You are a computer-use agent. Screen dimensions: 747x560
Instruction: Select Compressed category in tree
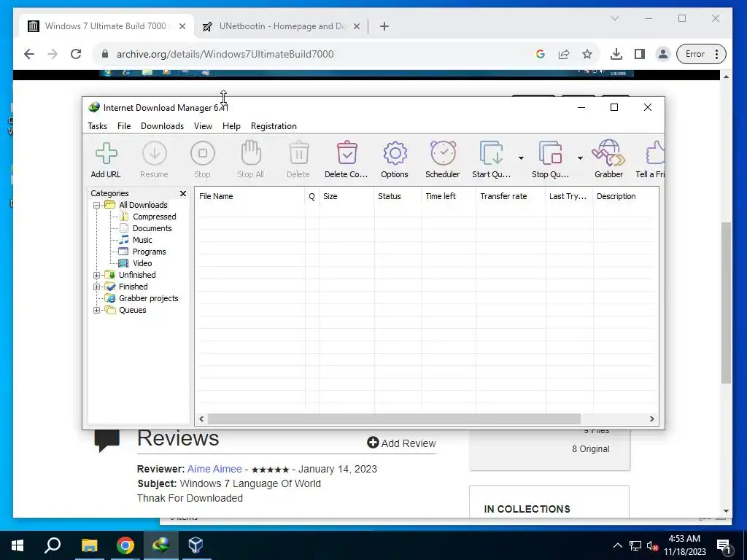tap(155, 217)
